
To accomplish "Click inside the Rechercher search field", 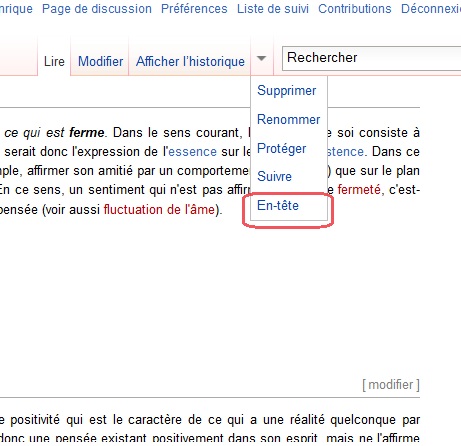I will click(371, 58).
